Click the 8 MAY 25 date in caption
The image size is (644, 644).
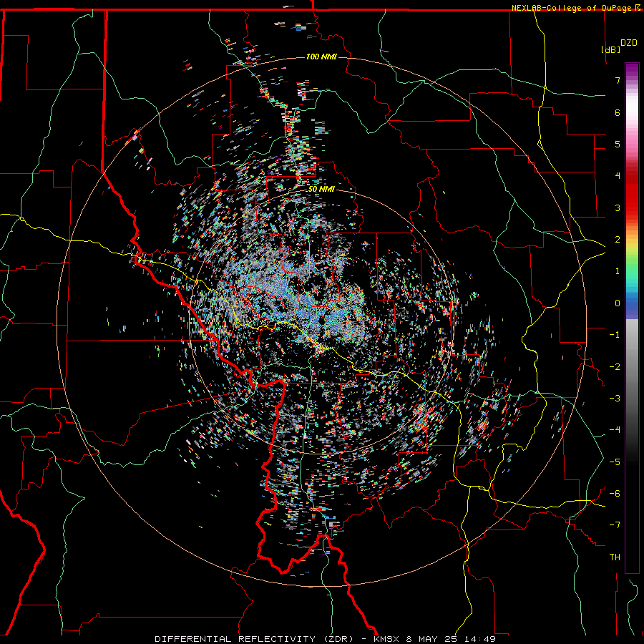[433, 639]
